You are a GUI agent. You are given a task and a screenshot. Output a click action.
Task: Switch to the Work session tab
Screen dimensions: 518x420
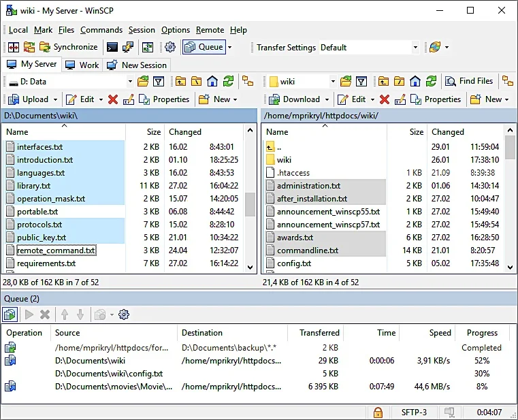coord(82,65)
